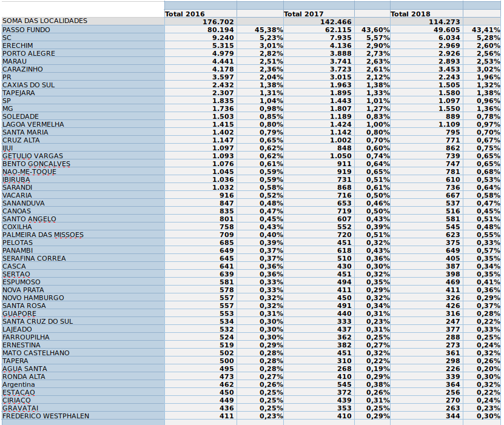Viewport: 504px width, 425px height.
Task: Click the 'CAXIAS DO SUL' cell
Action: click(29, 85)
